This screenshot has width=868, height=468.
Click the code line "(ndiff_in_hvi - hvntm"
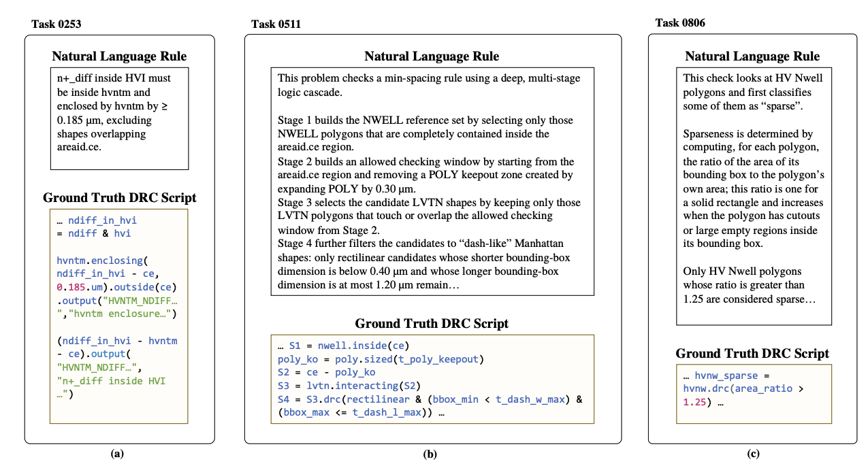pos(117,340)
